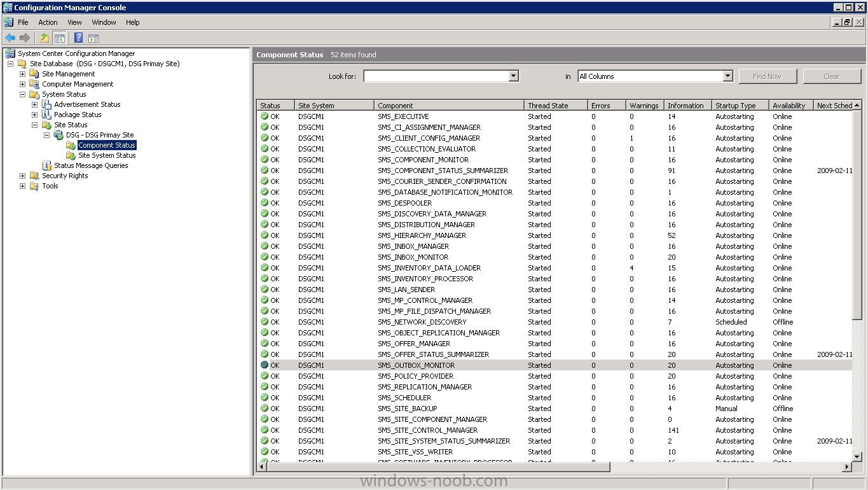Screen dimensions: 868x490
Task: Click the System Center Configuration Manager root icon
Action: (x=10, y=53)
